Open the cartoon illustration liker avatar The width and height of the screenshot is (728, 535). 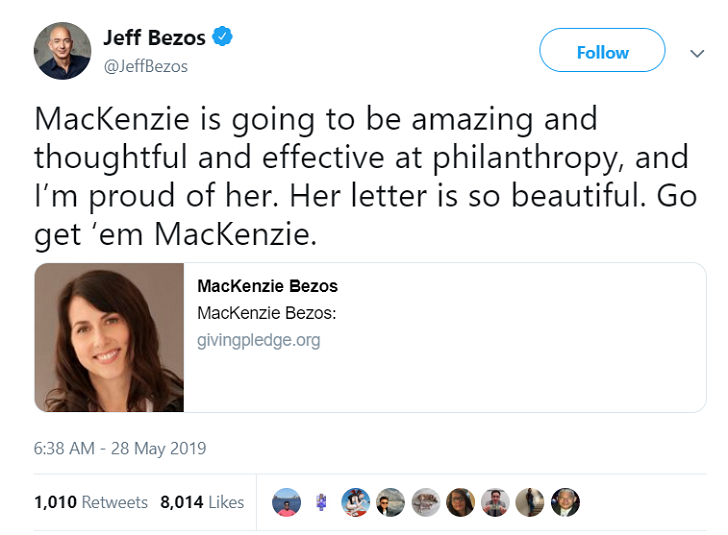(356, 502)
